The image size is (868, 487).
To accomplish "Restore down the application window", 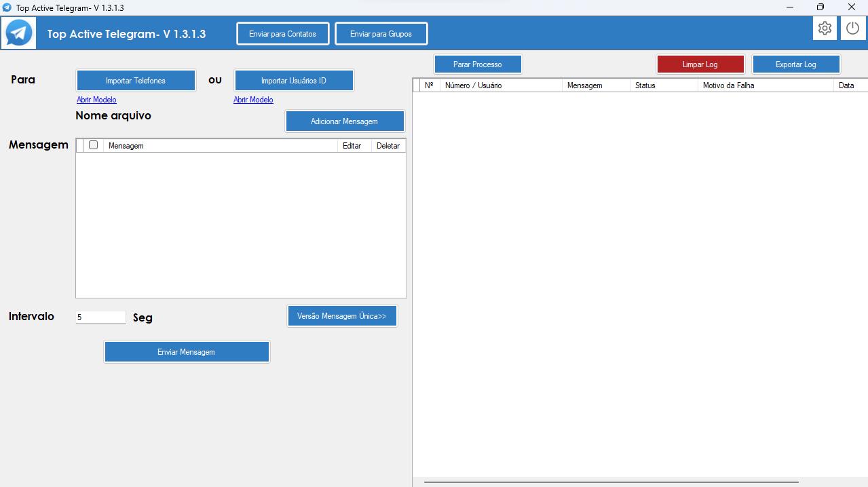I will tap(820, 7).
